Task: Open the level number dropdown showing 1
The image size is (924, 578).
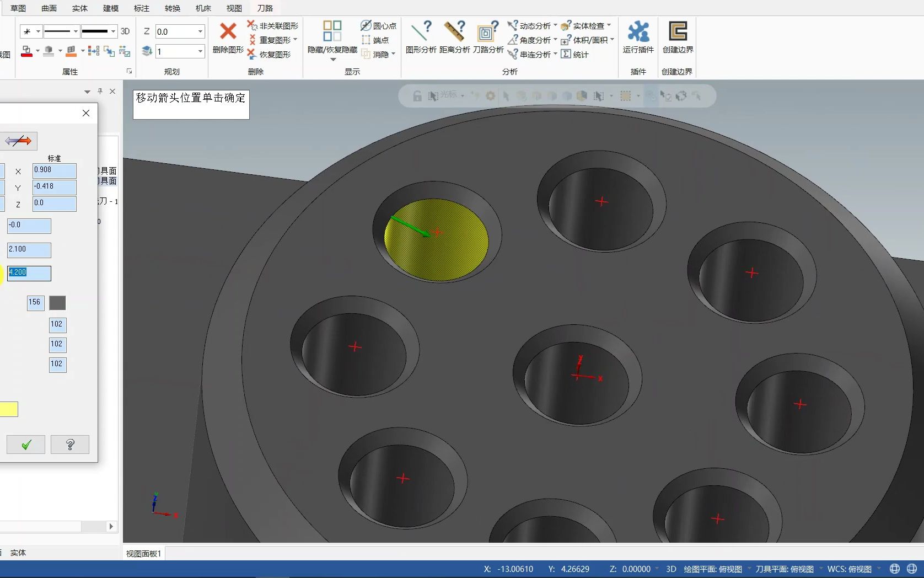Action: tap(200, 51)
